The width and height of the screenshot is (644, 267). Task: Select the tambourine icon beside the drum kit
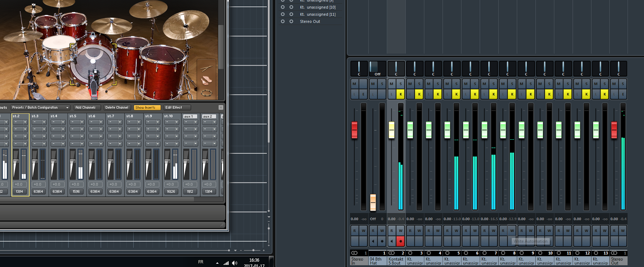[x=207, y=93]
